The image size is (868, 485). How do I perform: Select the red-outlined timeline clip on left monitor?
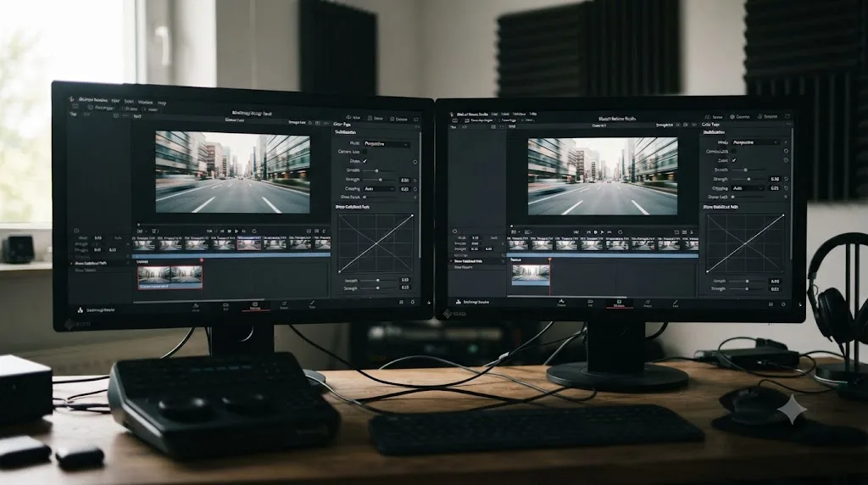pyautogui.click(x=170, y=277)
